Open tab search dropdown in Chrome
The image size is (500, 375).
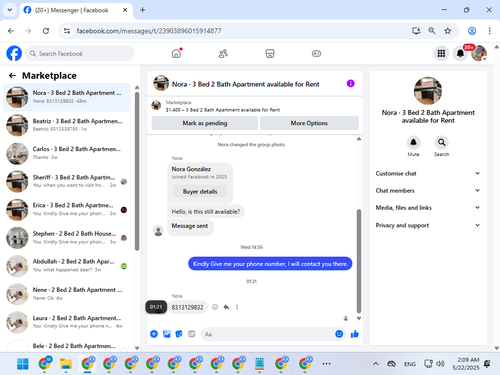point(10,10)
